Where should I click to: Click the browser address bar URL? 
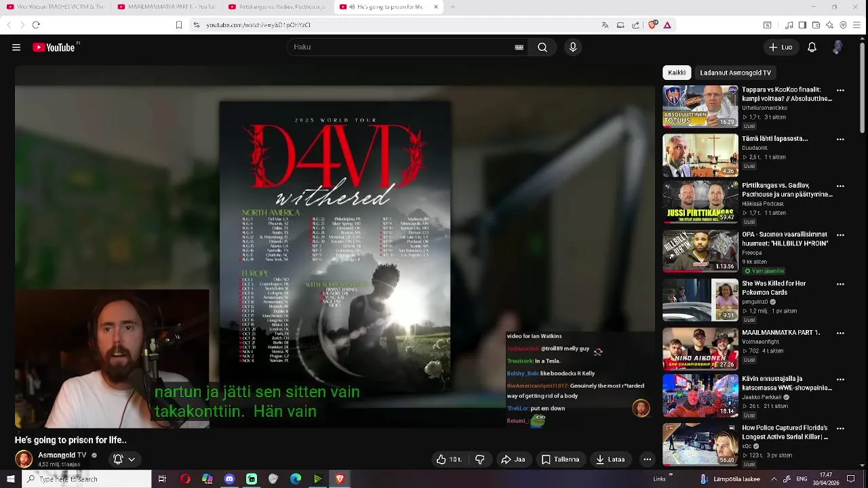258,25
